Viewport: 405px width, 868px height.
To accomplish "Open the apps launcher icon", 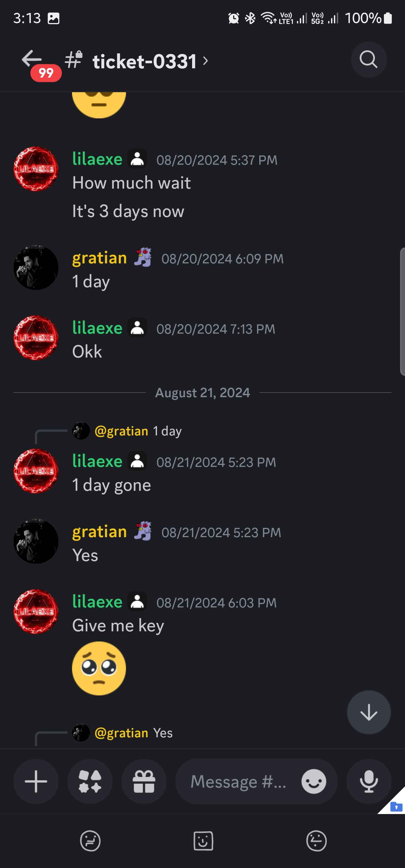I will pos(90,781).
